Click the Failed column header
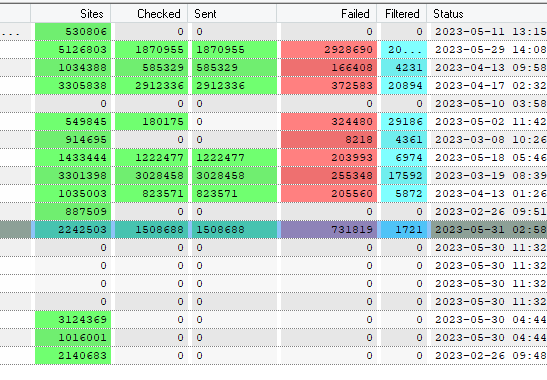Image resolution: width=547 pixels, height=380 pixels. click(327, 14)
